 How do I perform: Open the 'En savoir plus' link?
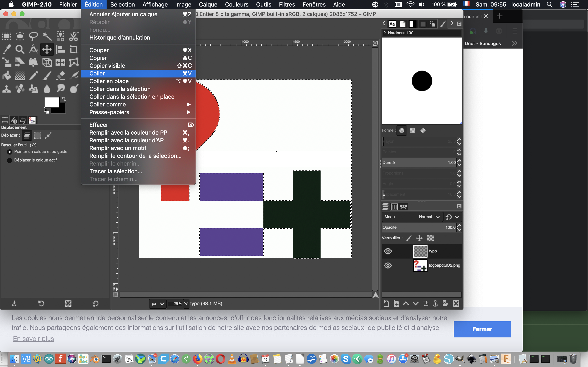coord(33,339)
